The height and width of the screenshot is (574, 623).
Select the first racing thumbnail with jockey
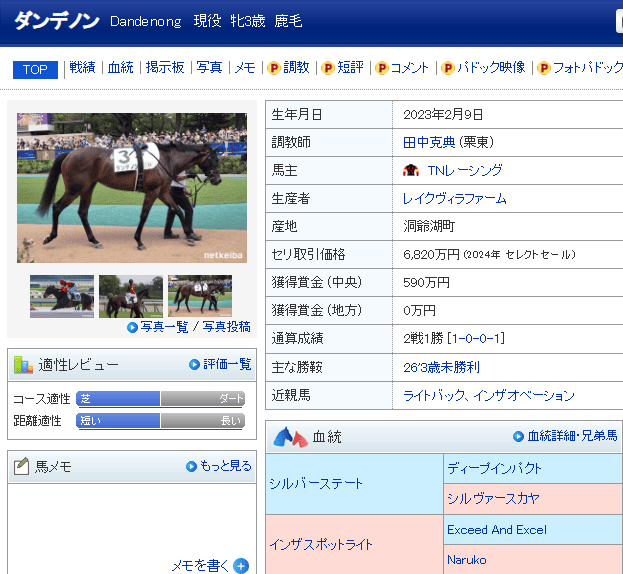pyautogui.click(x=62, y=296)
